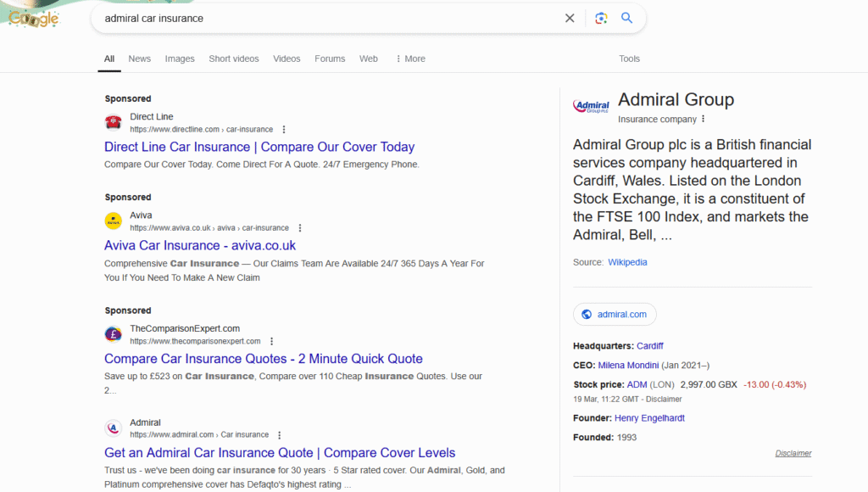Open options menu beside Aviva URL
Viewport: 868px width, 492px height.
tap(300, 228)
